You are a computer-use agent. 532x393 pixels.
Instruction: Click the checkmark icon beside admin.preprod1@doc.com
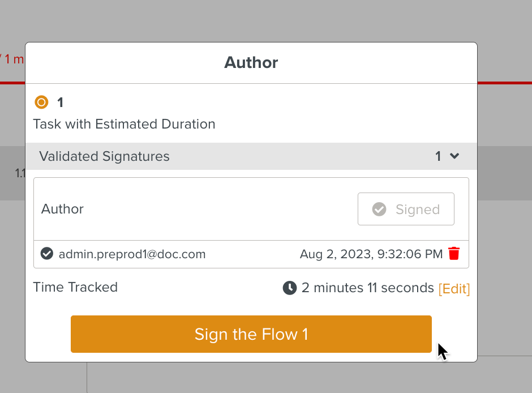(x=47, y=254)
